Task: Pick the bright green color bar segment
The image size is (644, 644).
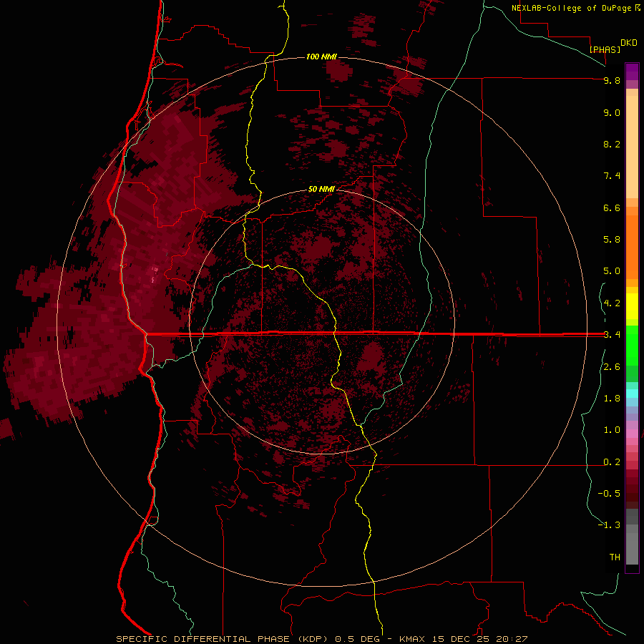Action: [x=632, y=345]
